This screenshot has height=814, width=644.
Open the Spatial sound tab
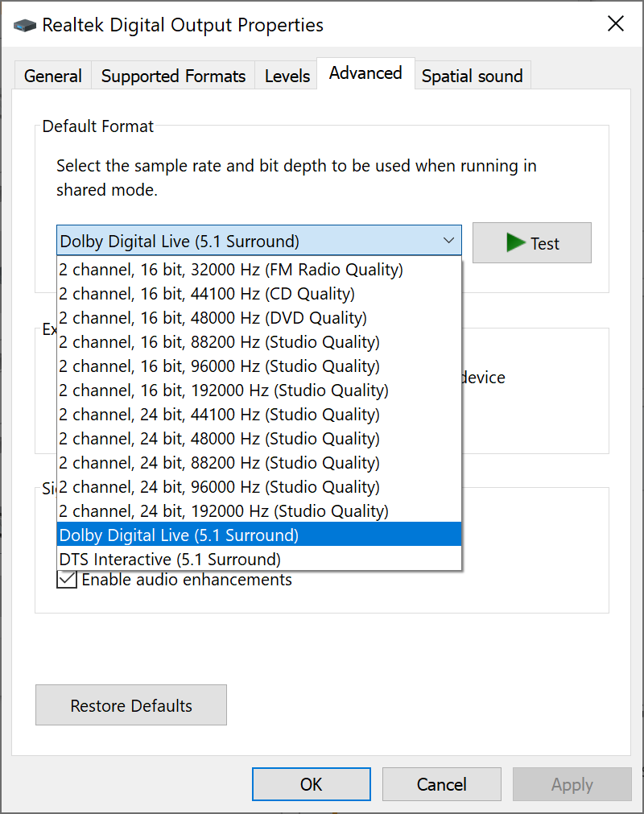tap(473, 76)
